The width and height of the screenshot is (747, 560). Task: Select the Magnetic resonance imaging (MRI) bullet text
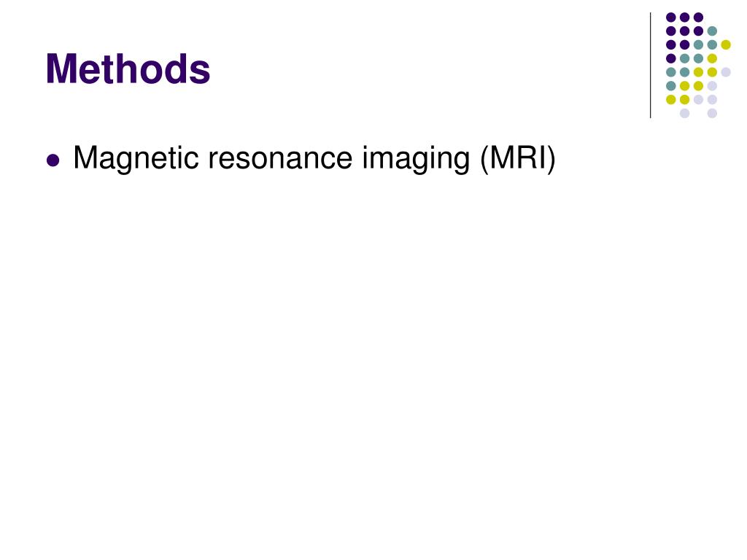[314, 158]
